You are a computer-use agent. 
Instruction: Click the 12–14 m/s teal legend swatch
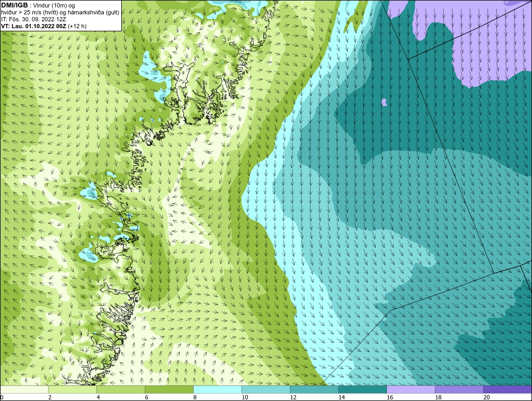click(314, 389)
